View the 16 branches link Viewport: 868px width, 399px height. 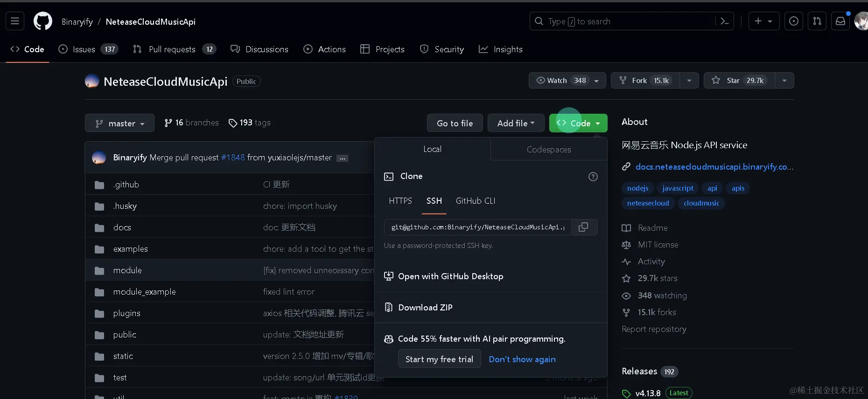coord(191,123)
